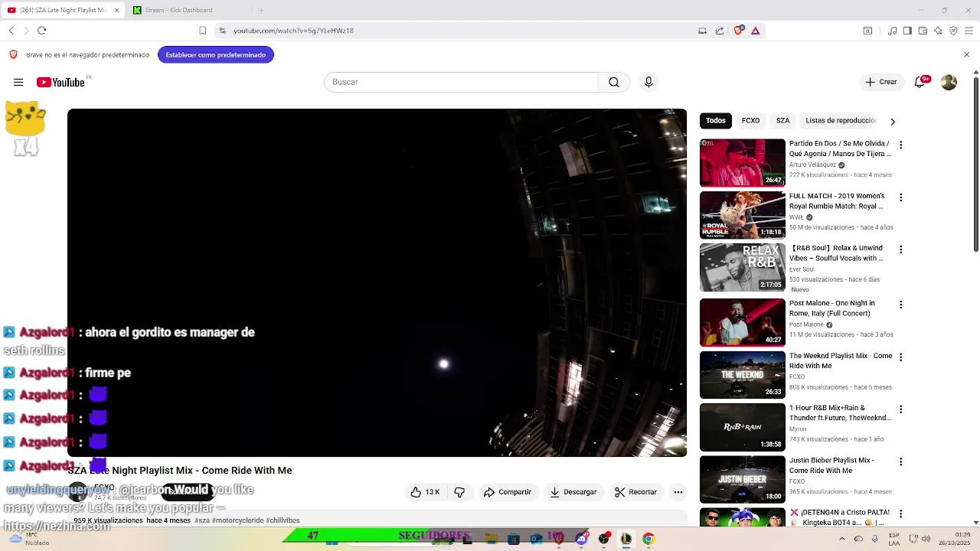Open options for Cristo PALTA video
980x551 pixels.
[x=900, y=514]
